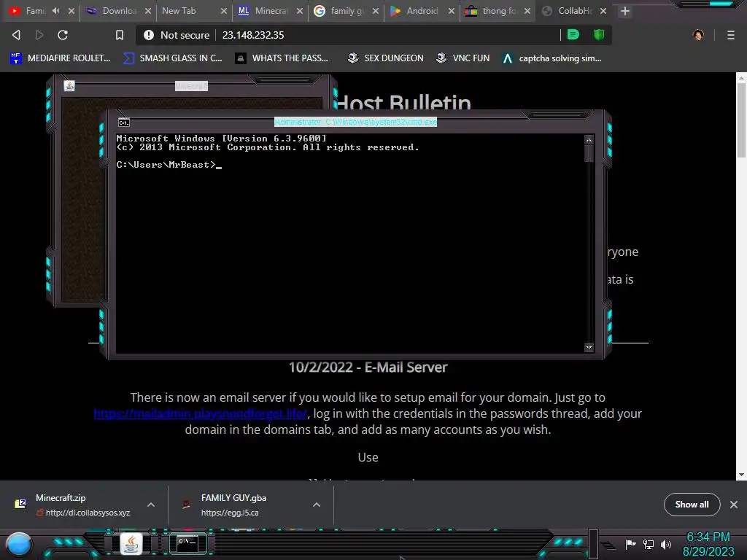The width and height of the screenshot is (747, 560).
Task: Click the Minecraft window title bar
Action: pyautogui.click(x=191, y=86)
